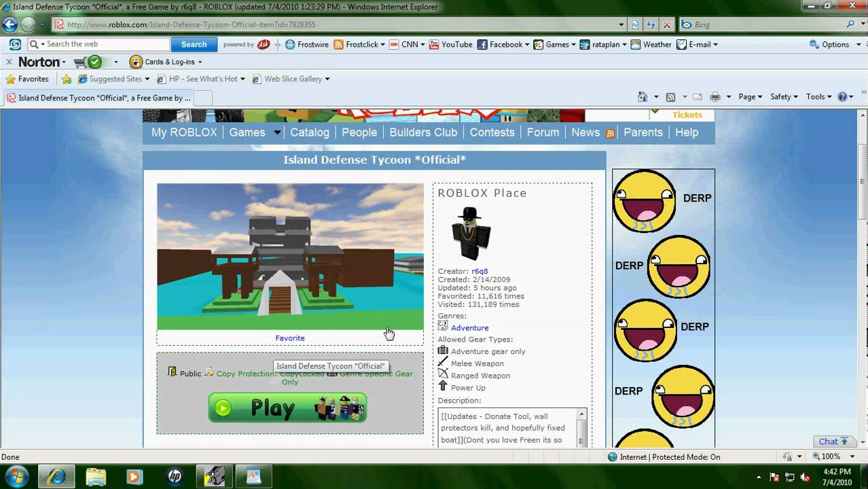
Task: Show hidden tray icons arrow
Action: click(x=759, y=477)
